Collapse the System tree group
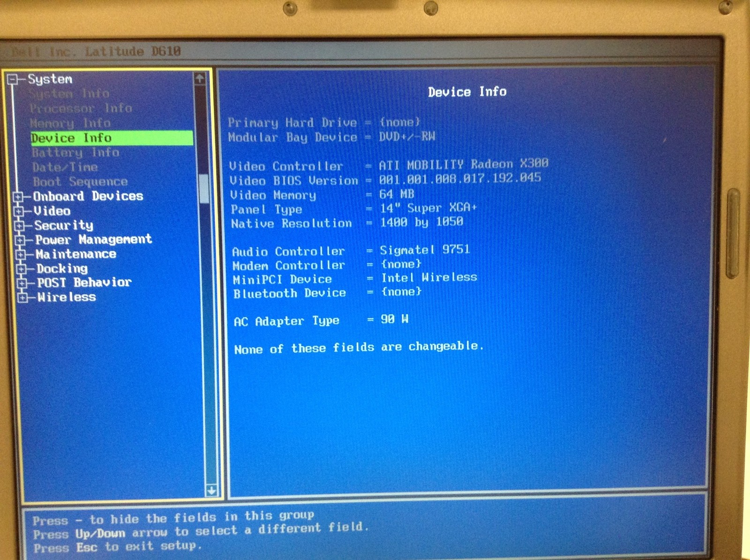Screen dimensions: 750x560 point(13,79)
